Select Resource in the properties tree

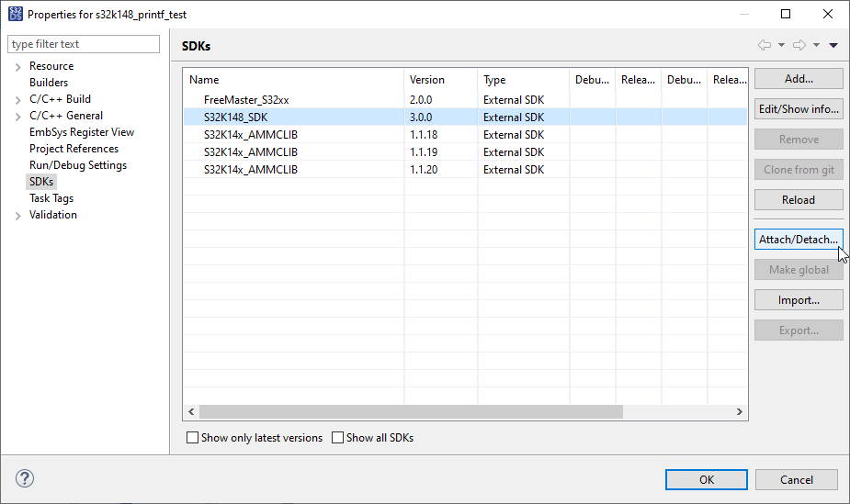51,66
